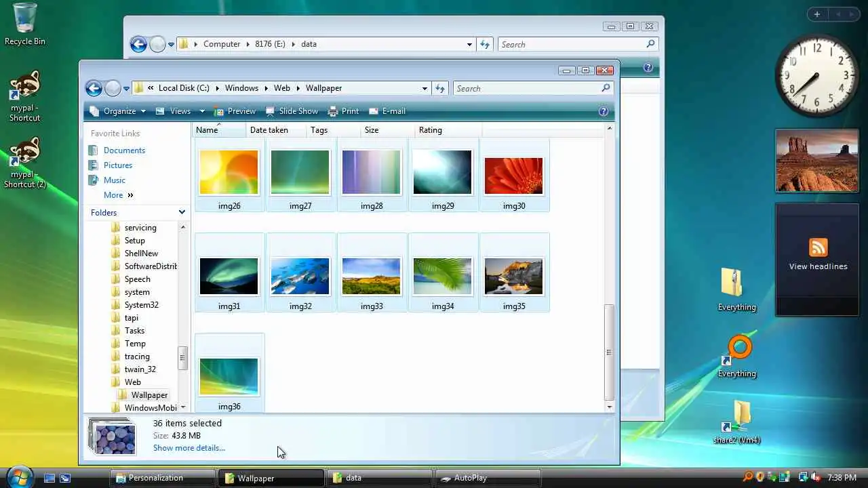This screenshot has width=868, height=488.
Task: Click folder tree scrollbar up arrow
Action: [x=182, y=227]
